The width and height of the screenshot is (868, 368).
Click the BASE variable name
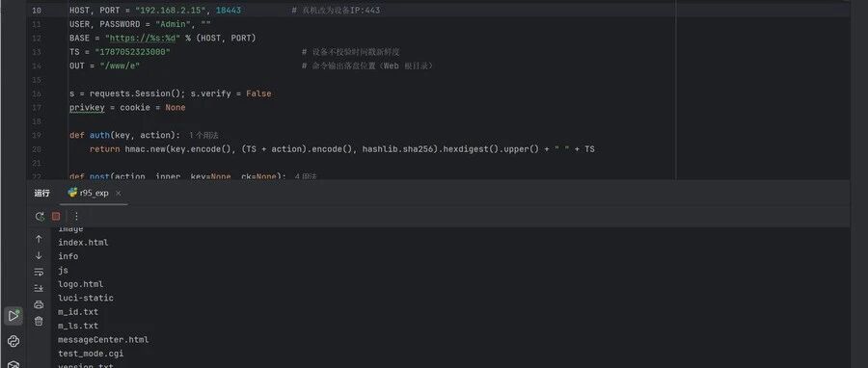79,39
